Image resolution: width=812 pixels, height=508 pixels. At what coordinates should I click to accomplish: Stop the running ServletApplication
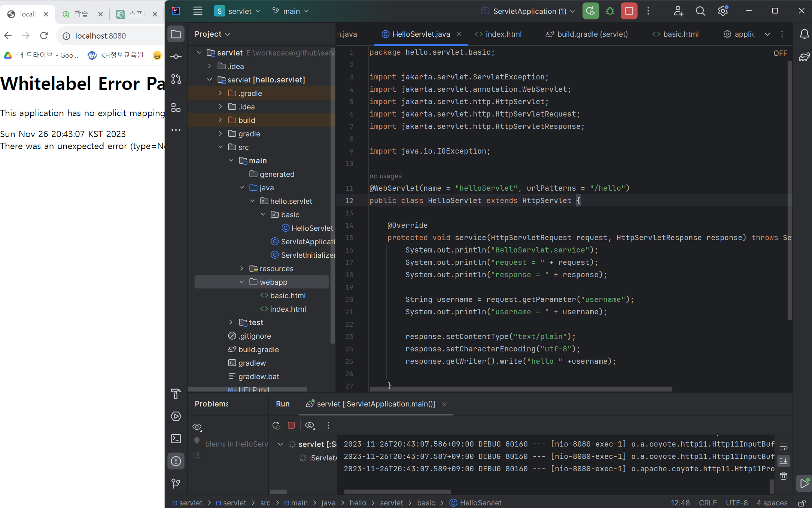tap(629, 11)
